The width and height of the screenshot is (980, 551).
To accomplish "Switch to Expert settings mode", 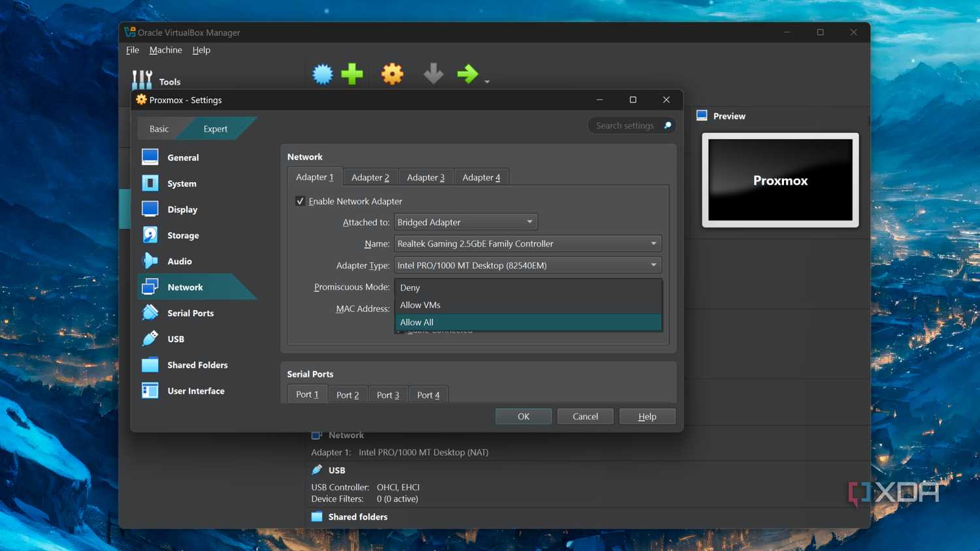I will [216, 129].
